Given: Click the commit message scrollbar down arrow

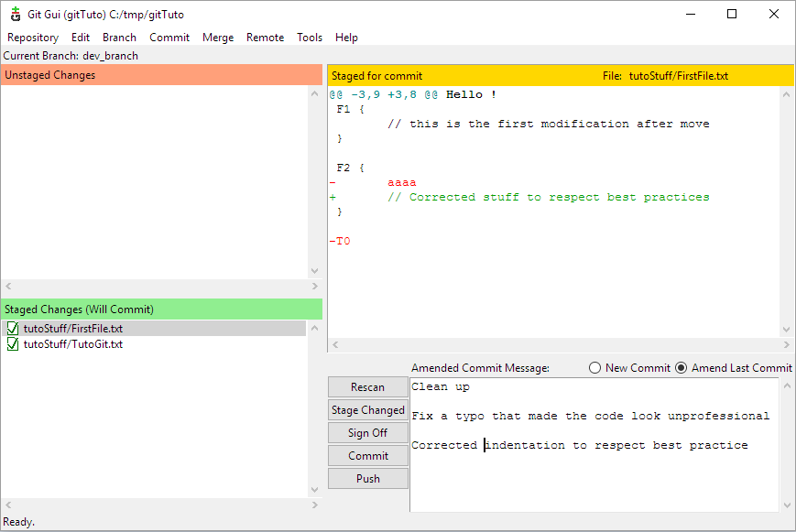Looking at the screenshot, I should [x=787, y=505].
